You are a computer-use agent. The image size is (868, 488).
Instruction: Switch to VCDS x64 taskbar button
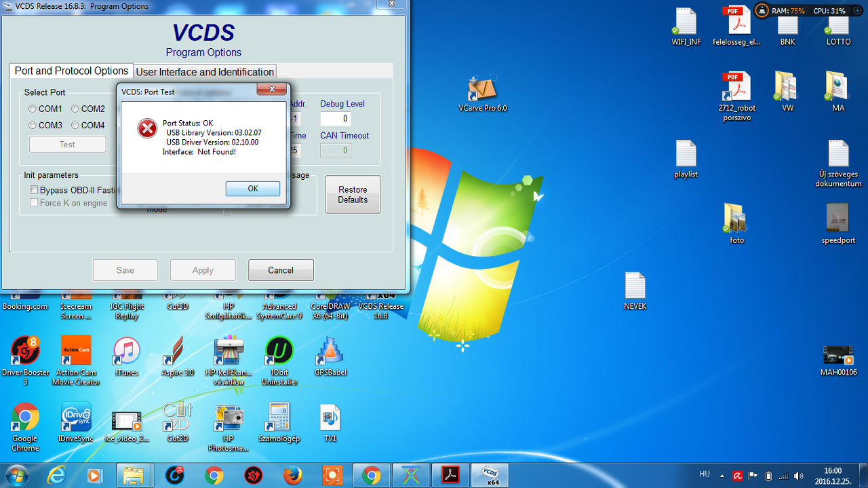[x=490, y=475]
